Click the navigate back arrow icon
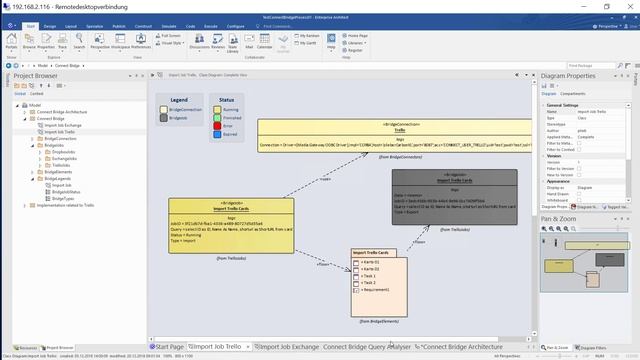Image resolution: width=640 pixels, height=360 pixels. point(8,65)
